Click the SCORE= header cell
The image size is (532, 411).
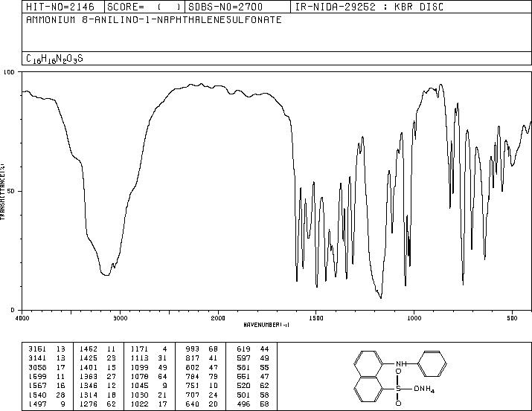pyautogui.click(x=144, y=7)
